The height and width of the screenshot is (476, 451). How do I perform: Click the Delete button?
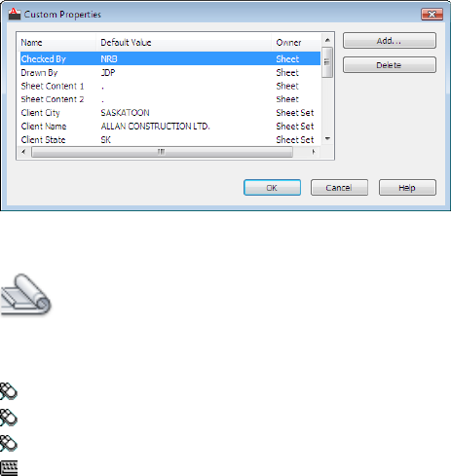(390, 65)
